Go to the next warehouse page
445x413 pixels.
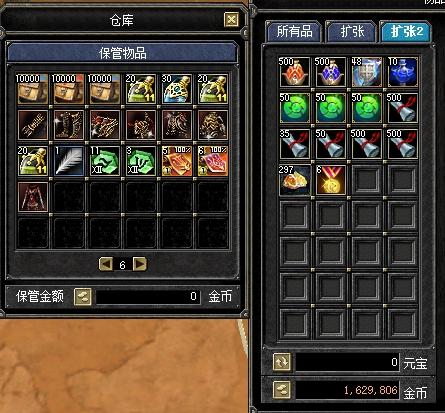(140, 264)
